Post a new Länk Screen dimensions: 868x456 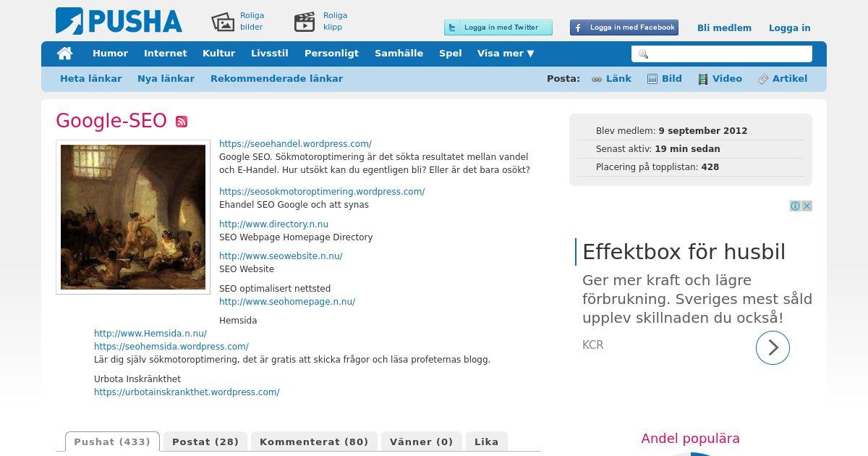[x=618, y=79]
